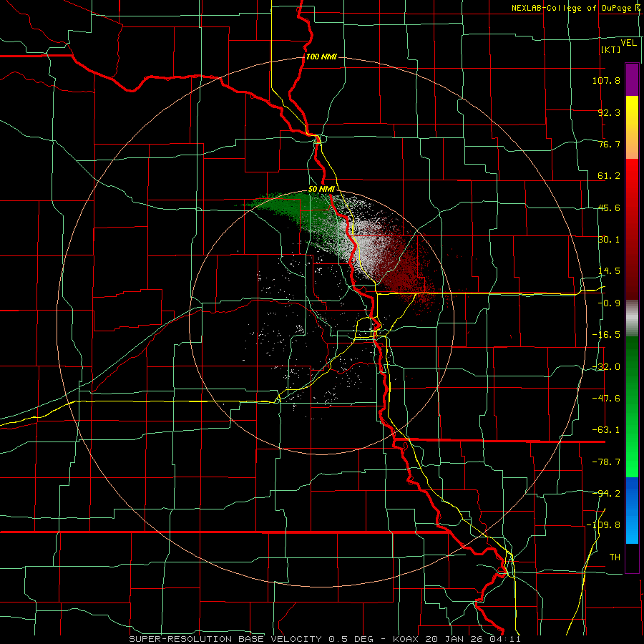The height and width of the screenshot is (644, 644).
Task: Select the -94.2 scale value
Action: pyautogui.click(x=606, y=494)
